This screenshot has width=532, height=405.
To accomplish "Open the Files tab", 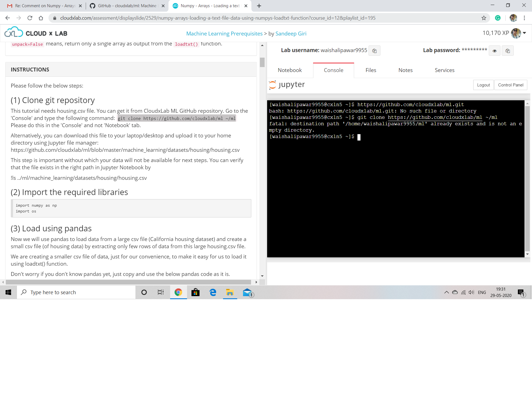I will 370,70.
